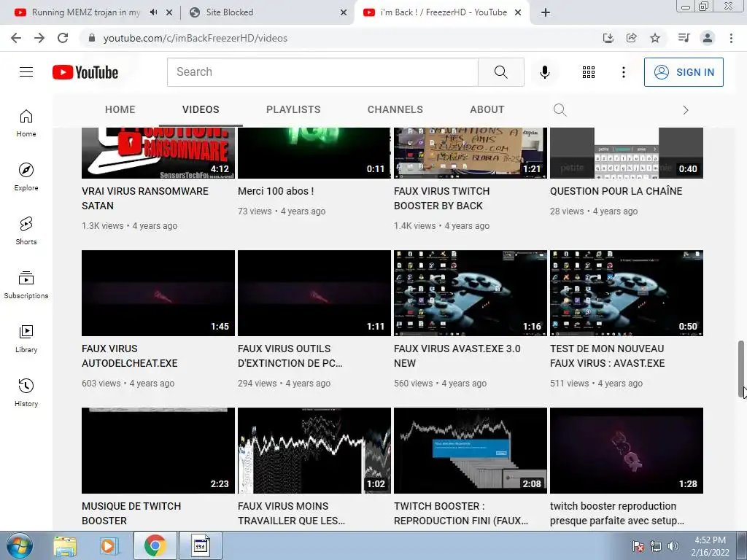Viewport: 747px width, 560px height.
Task: Reload the current page
Action: coord(63,38)
